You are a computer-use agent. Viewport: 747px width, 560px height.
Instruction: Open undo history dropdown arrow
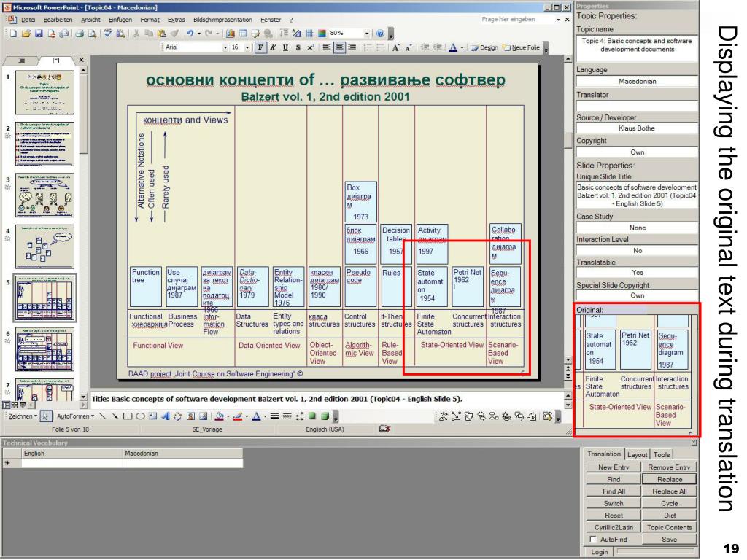[198, 34]
